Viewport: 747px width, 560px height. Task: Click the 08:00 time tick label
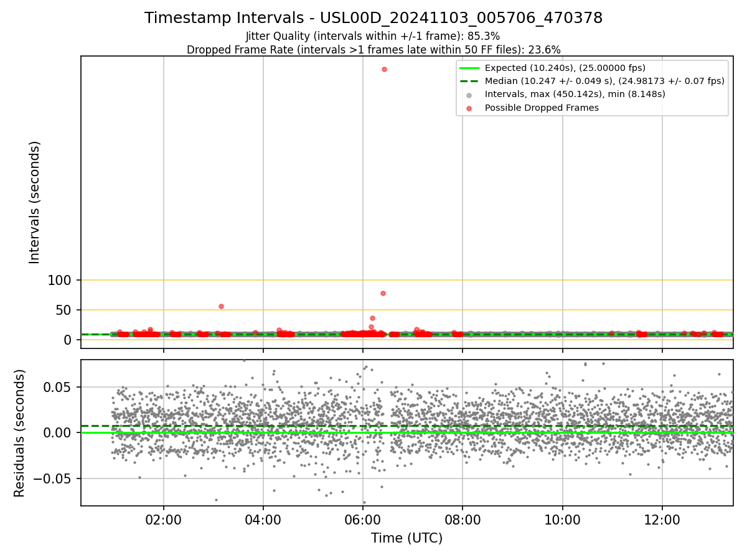pos(463,519)
